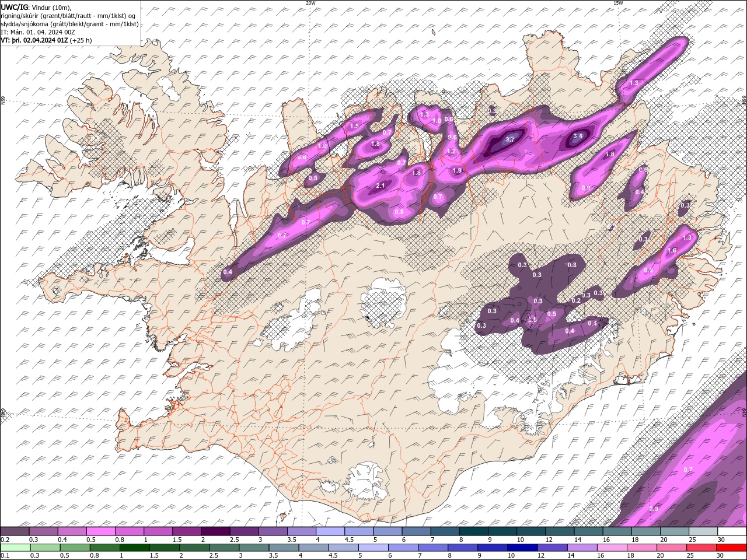Click the rigning/skúrir legend description line
Screen dimensions: 747x560
(x=68, y=16)
